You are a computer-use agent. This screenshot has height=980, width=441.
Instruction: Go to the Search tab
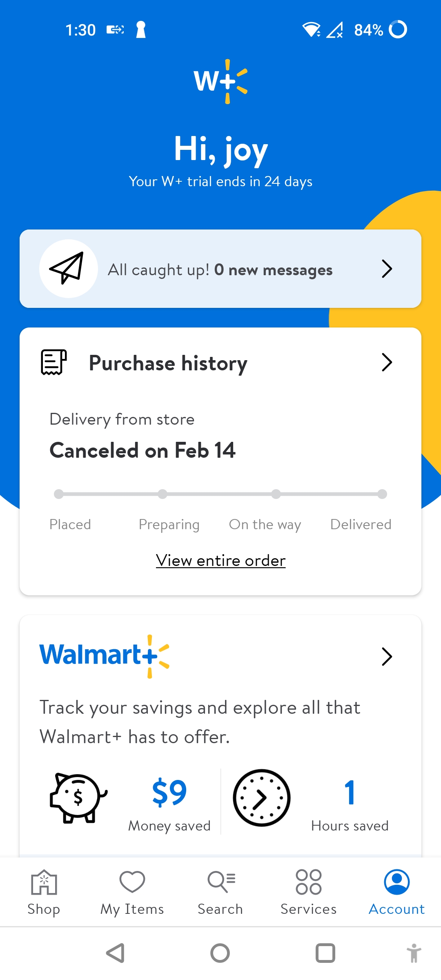coord(220,893)
